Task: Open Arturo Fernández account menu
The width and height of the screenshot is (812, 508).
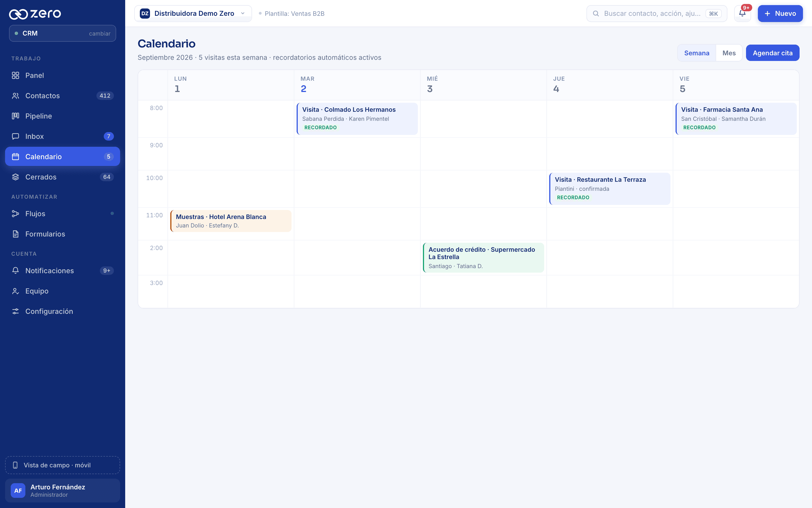Action: click(x=62, y=491)
